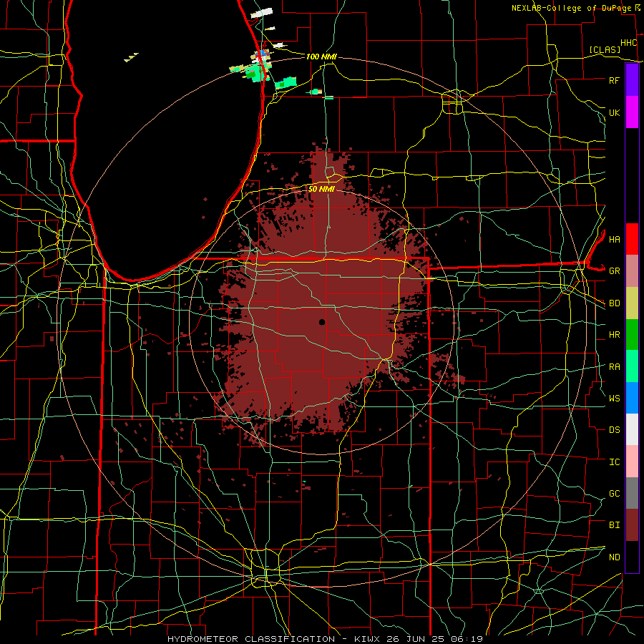The height and width of the screenshot is (644, 644).
Task: Select the HR legend label
Action: [614, 335]
